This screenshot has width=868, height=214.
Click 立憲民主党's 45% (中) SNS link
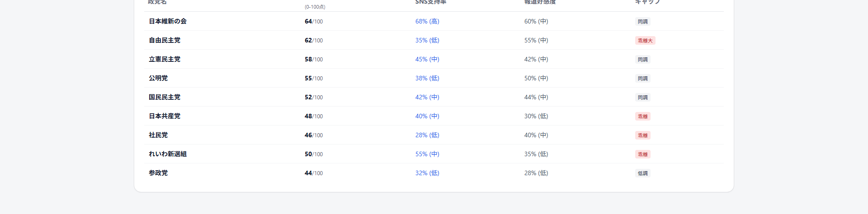coord(427,59)
